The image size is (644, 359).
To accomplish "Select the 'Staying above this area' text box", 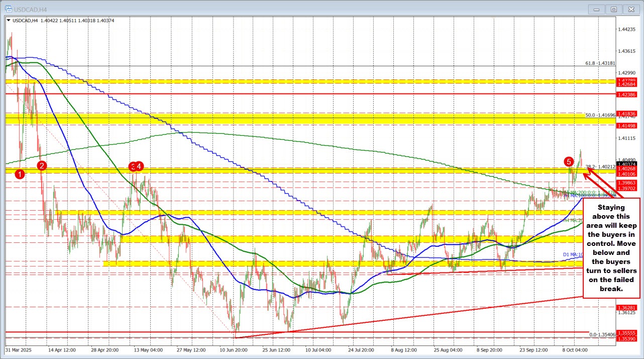I will pyautogui.click(x=611, y=247).
